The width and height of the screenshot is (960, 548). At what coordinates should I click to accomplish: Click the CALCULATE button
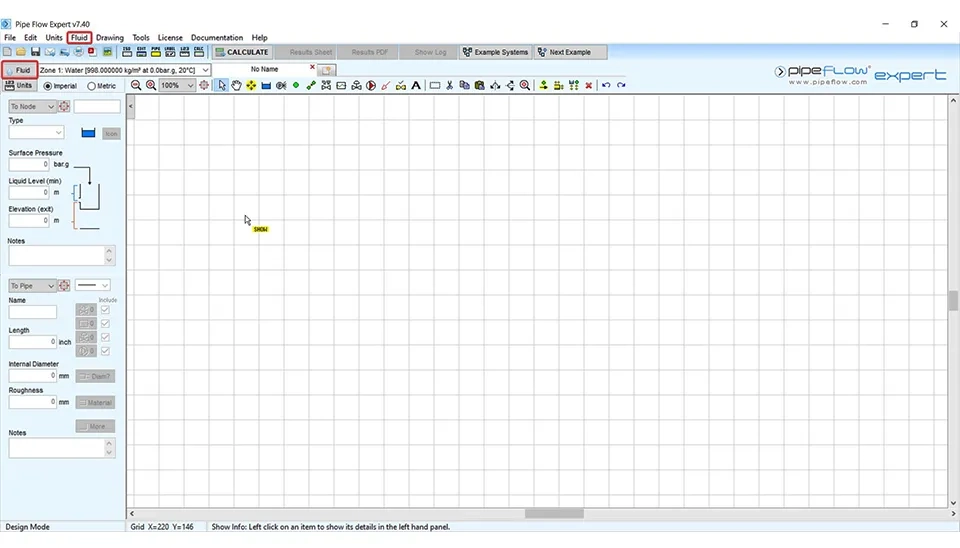point(242,52)
